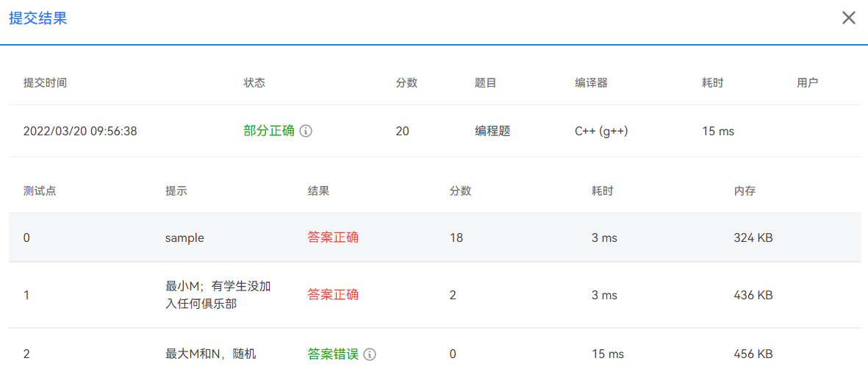Click the 436 KB memory value

click(753, 296)
